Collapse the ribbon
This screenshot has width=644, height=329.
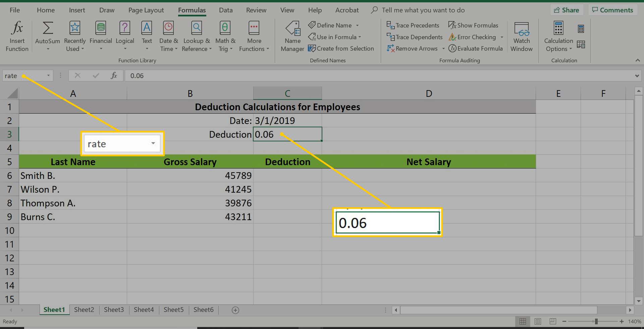638,60
